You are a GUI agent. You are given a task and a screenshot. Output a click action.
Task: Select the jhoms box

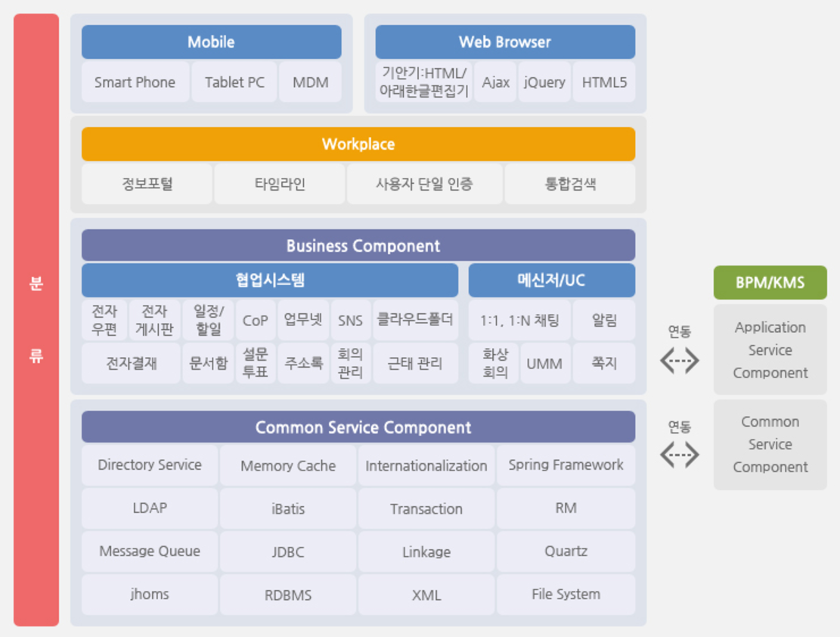click(x=150, y=595)
